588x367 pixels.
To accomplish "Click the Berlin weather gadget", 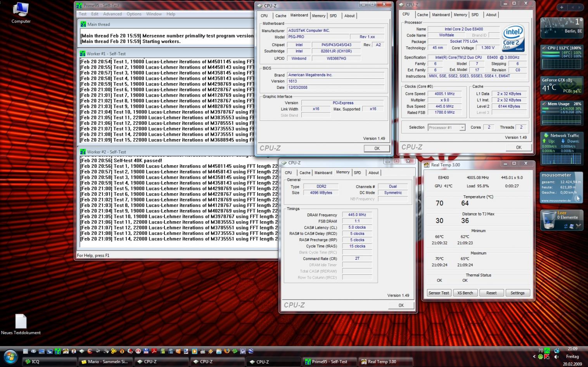I will [562, 28].
